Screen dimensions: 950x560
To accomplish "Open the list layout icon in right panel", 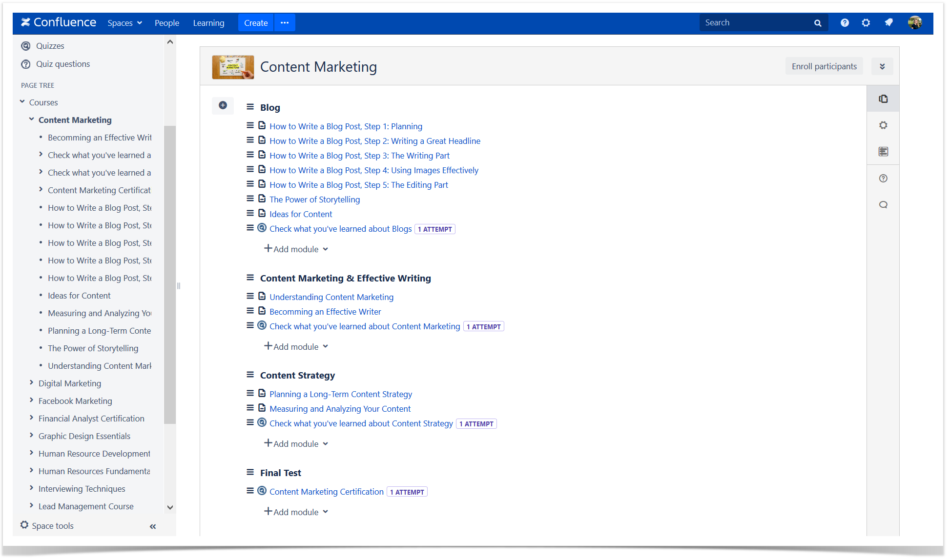I will [883, 152].
